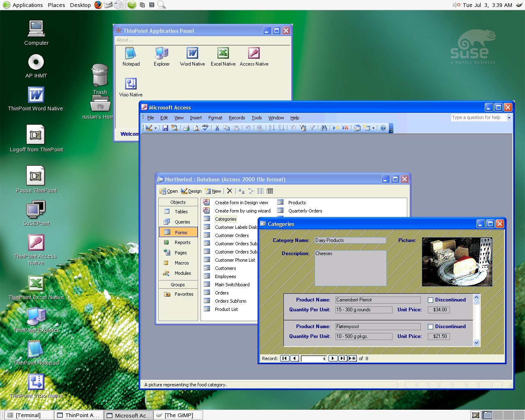This screenshot has width=525, height=420.
Task: Open the Tools menu in Access
Action: click(257, 118)
